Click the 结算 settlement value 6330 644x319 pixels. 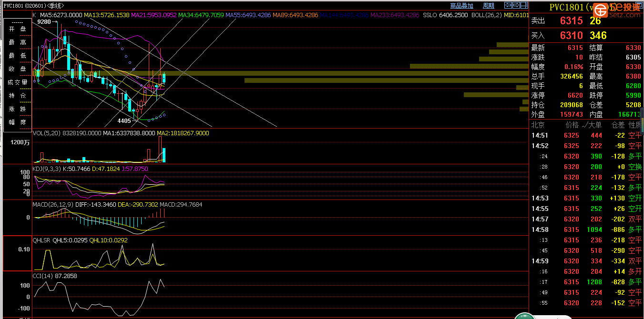coord(634,48)
